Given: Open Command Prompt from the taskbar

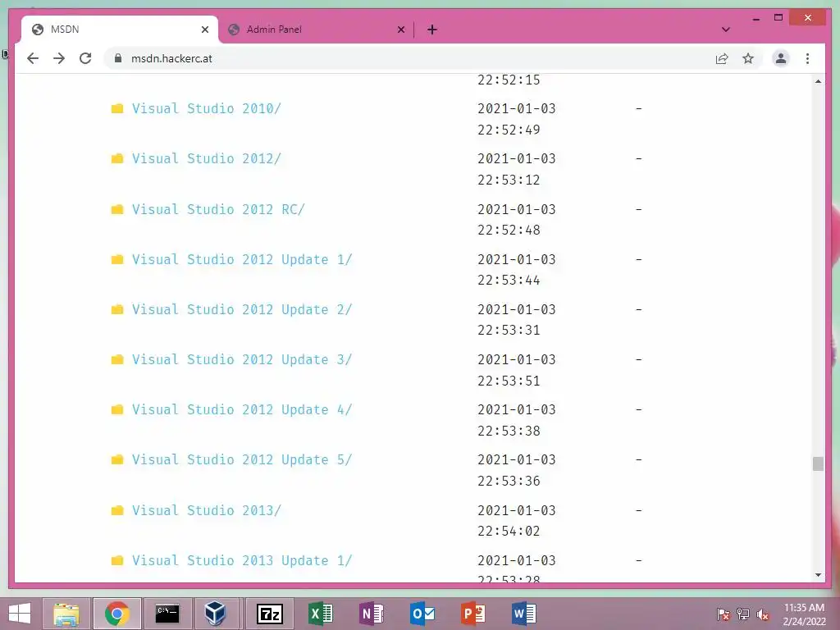Looking at the screenshot, I should click(167, 614).
